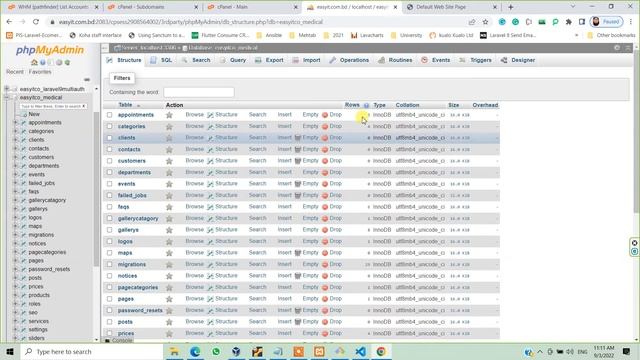Bookmark this page star icon
The image size is (640, 360).
(485, 22)
